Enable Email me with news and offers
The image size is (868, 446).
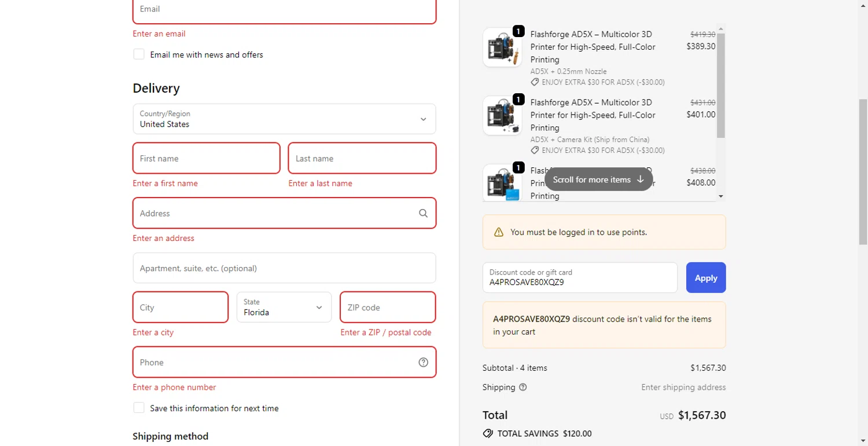point(139,54)
